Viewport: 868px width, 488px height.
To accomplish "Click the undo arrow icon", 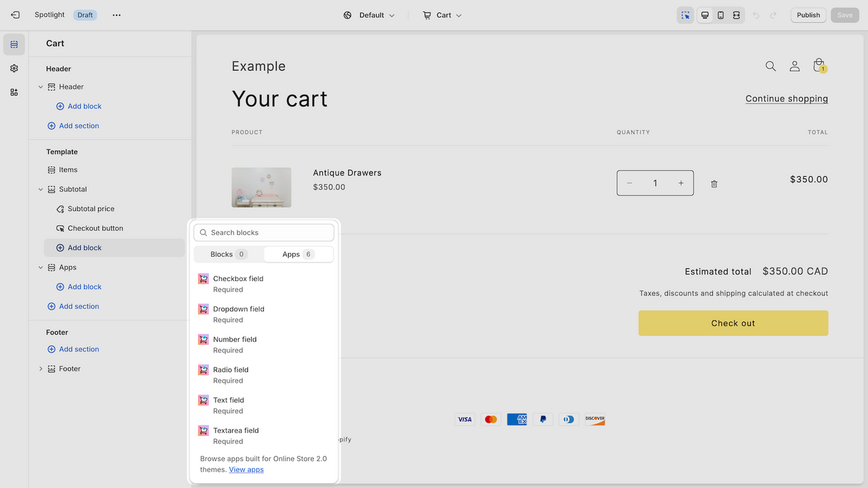I will pyautogui.click(x=757, y=15).
